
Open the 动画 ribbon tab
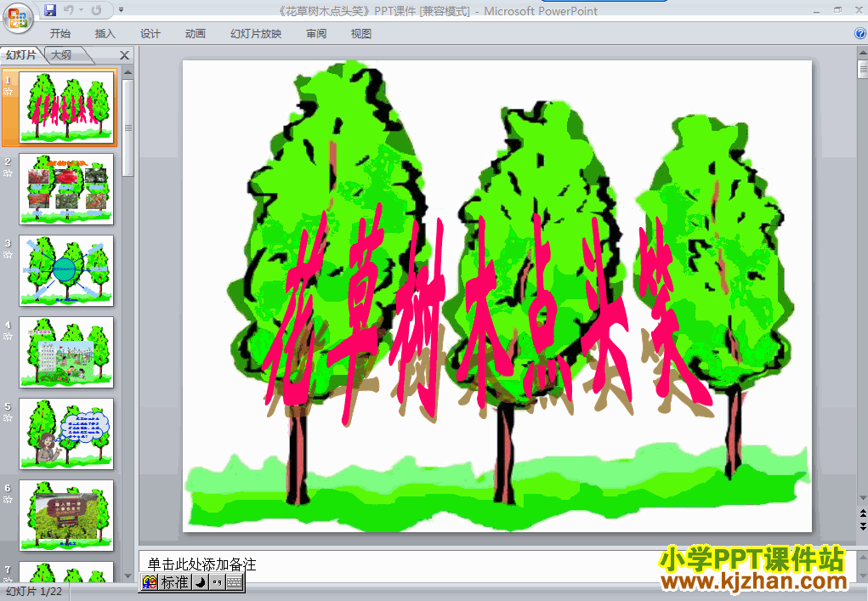pos(195,34)
